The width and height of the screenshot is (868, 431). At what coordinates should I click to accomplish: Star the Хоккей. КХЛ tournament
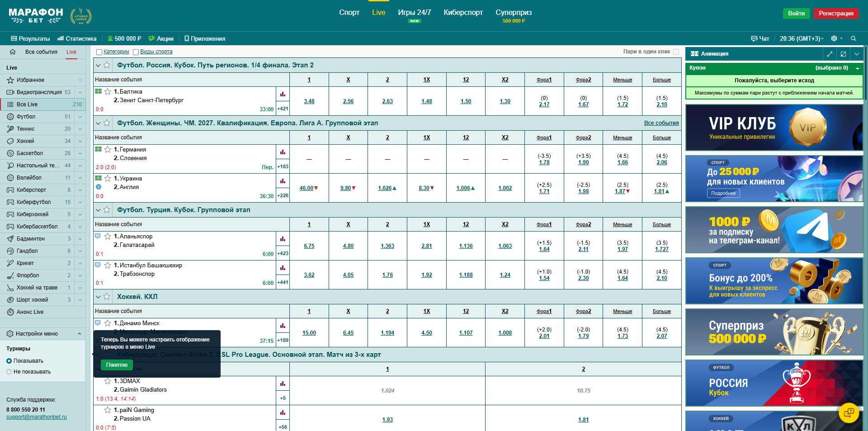click(x=107, y=297)
